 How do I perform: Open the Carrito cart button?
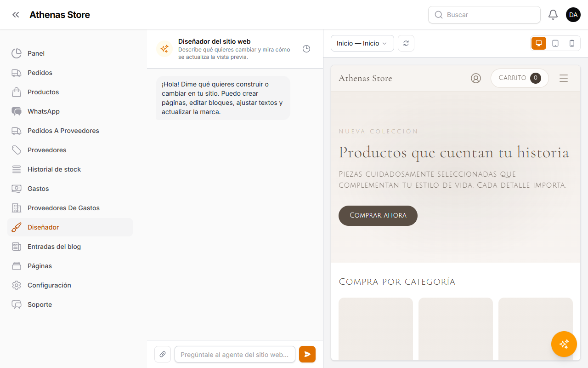click(520, 78)
